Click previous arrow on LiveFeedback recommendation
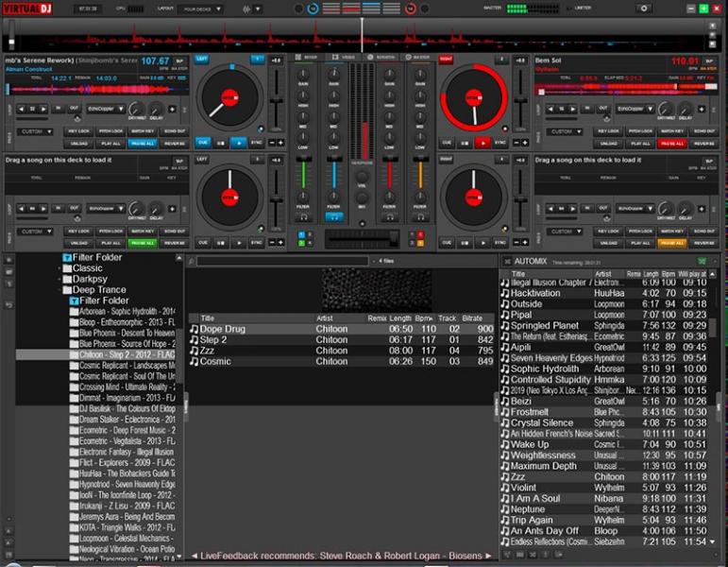 (x=195, y=556)
